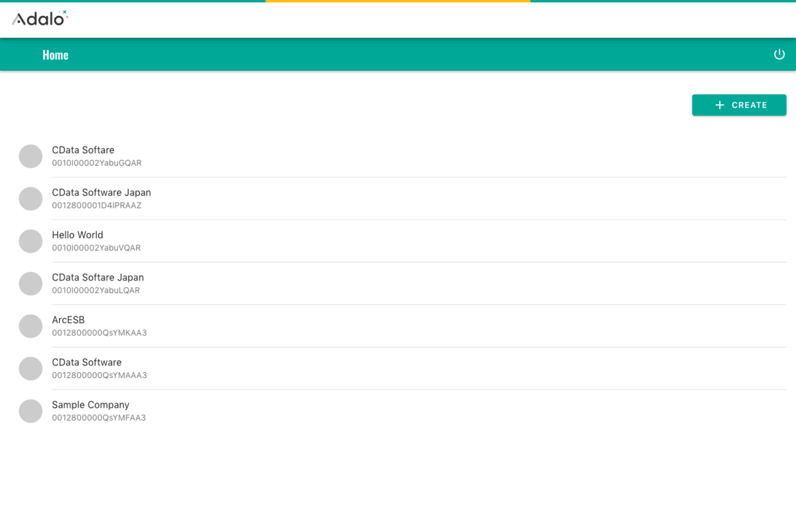Image resolution: width=796 pixels, height=532 pixels.
Task: Open the Home header title
Action: click(x=56, y=55)
